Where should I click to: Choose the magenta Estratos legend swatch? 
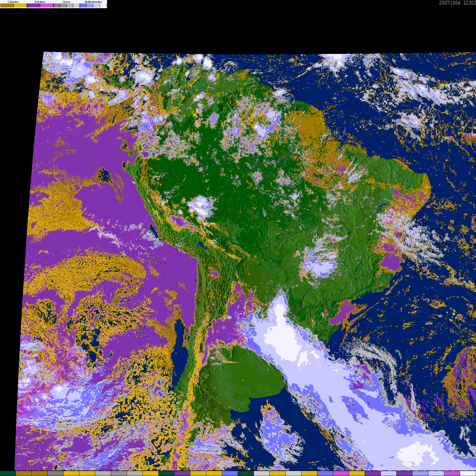click(x=47, y=6)
